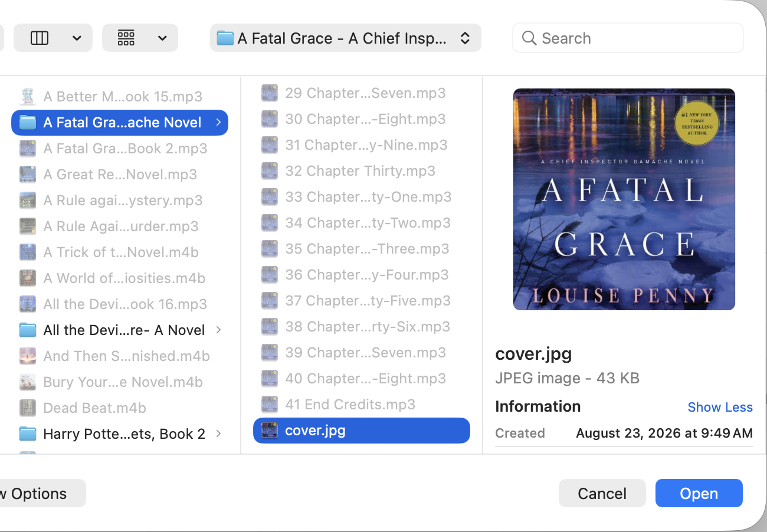Click the Search field

click(x=628, y=38)
